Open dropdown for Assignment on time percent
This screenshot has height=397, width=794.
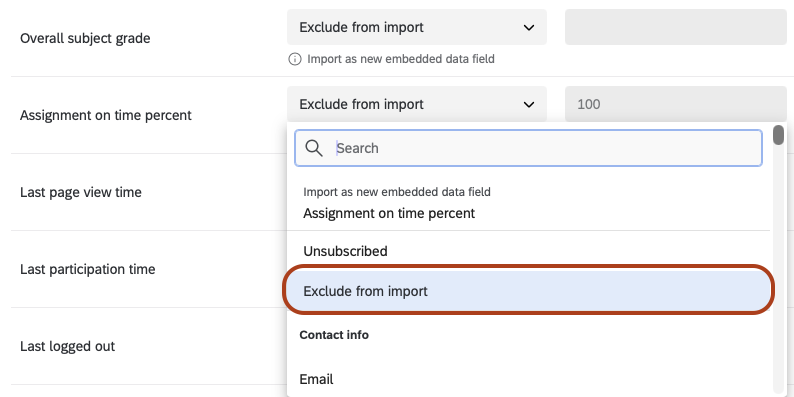(x=417, y=104)
